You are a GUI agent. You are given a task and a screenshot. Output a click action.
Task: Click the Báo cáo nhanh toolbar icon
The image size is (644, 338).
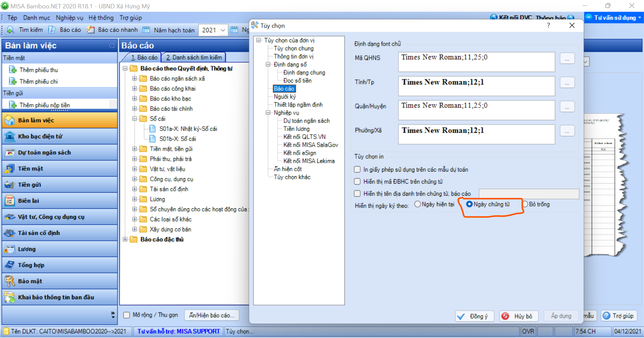point(91,30)
